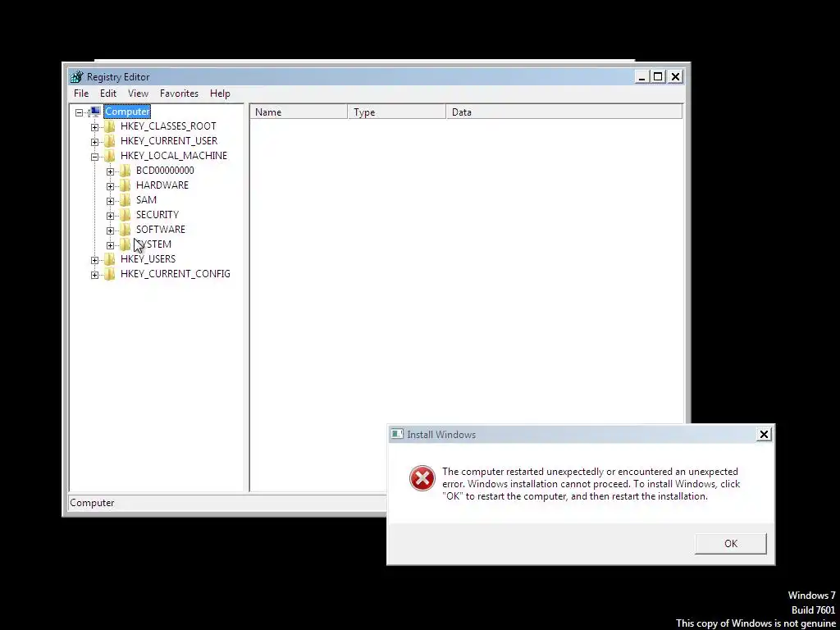840x630 pixels.
Task: Open the Favorites menu
Action: 179,94
